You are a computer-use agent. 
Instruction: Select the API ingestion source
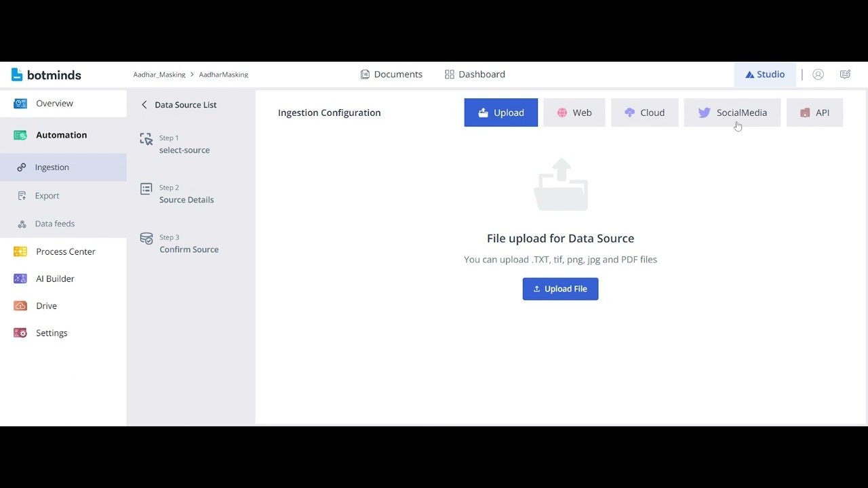[815, 113]
